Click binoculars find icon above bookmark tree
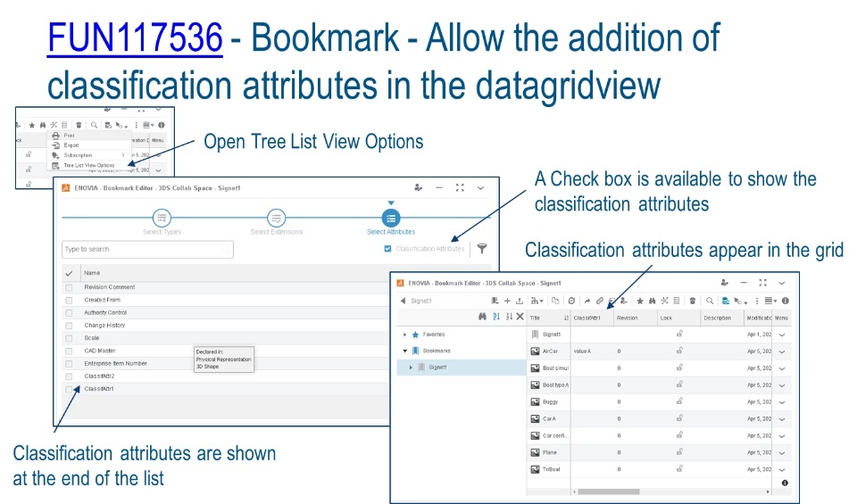857x504 pixels. coord(482,316)
